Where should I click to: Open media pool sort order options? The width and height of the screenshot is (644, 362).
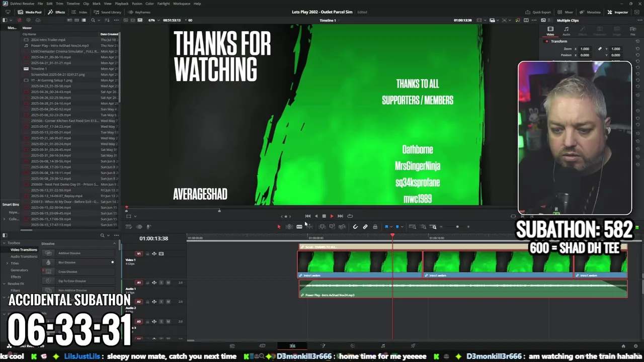(108, 20)
